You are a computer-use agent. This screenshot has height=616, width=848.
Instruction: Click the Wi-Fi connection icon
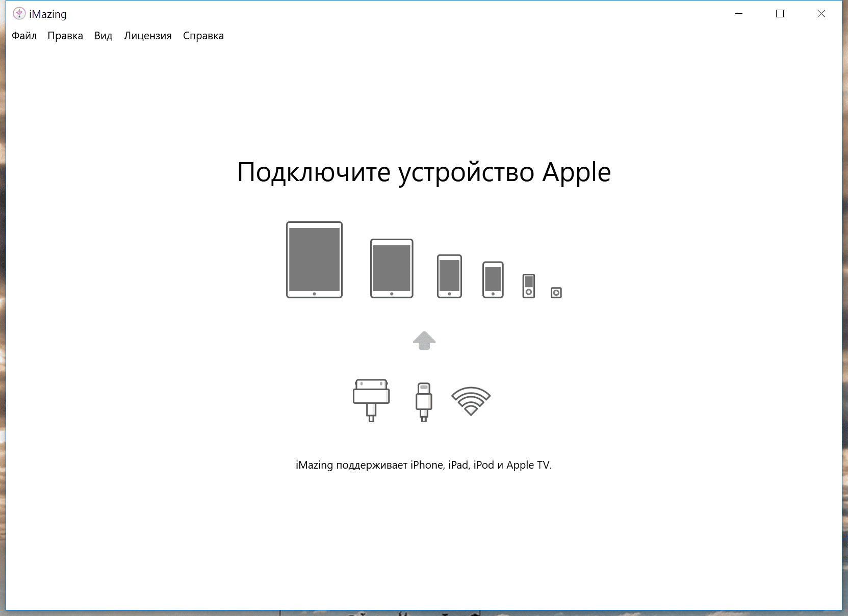coord(471,401)
